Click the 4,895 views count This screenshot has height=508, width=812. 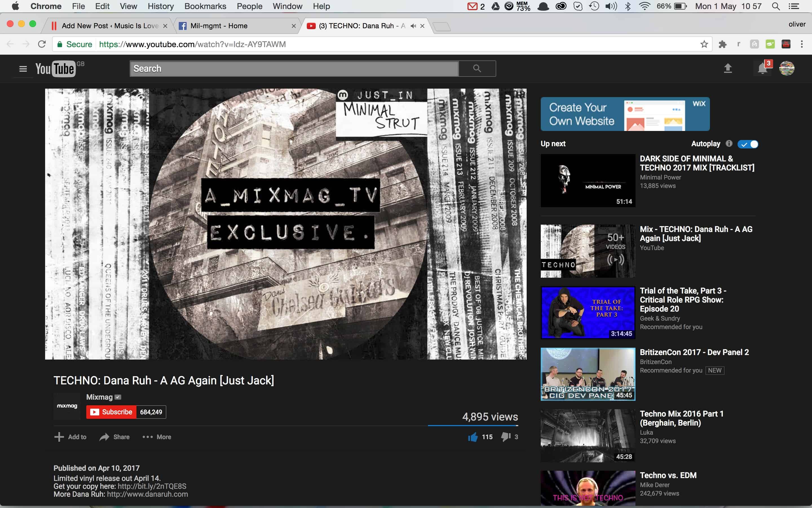(x=490, y=417)
